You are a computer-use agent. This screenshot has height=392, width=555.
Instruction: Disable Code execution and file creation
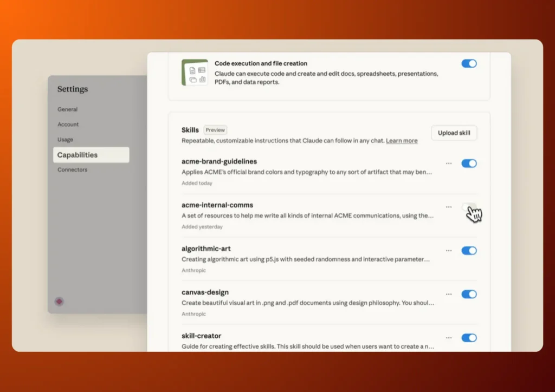pyautogui.click(x=469, y=63)
